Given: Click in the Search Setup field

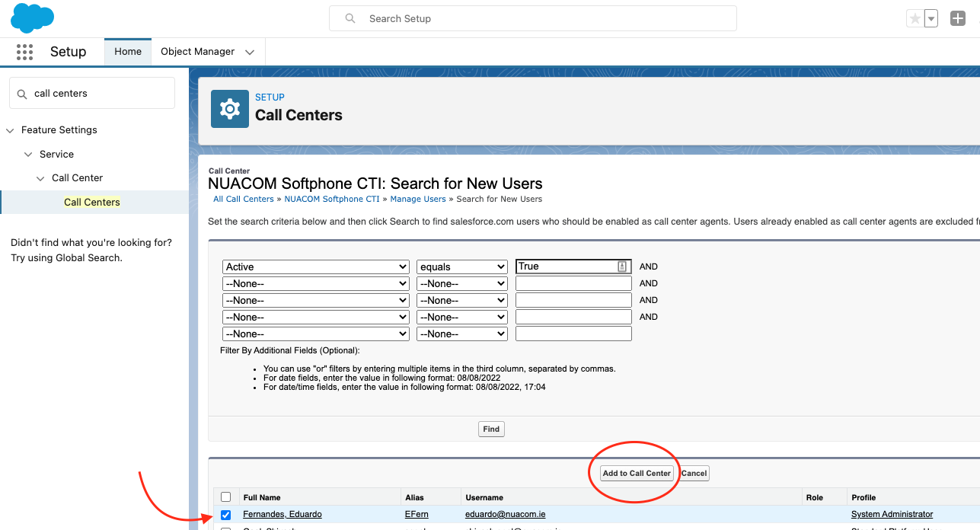Looking at the screenshot, I should [x=533, y=18].
